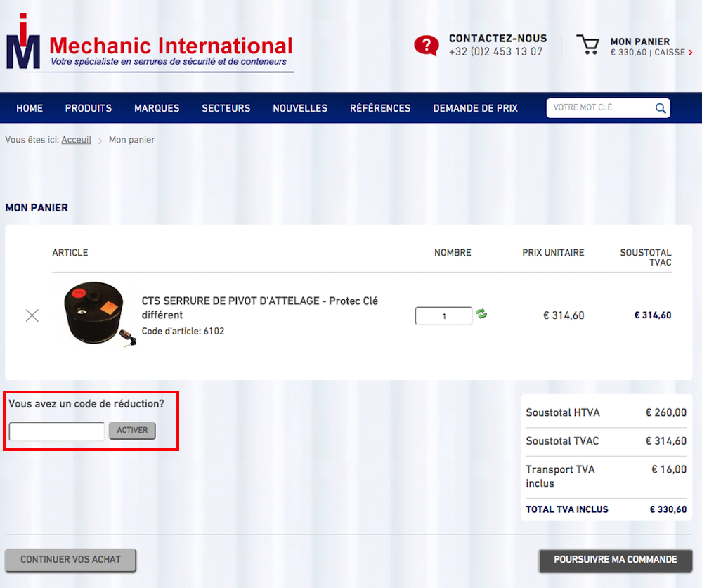The height and width of the screenshot is (588, 702).
Task: Open the Marques menu
Action: [x=157, y=108]
